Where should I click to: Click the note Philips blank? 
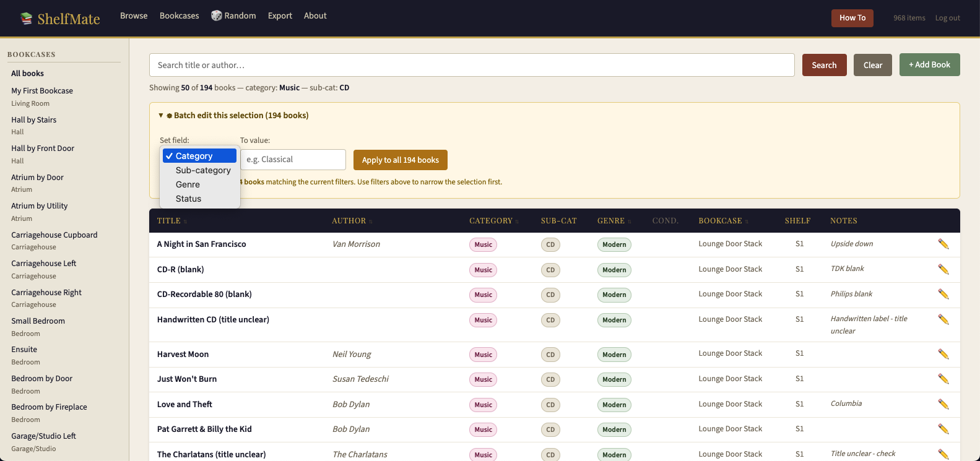pyautogui.click(x=851, y=294)
